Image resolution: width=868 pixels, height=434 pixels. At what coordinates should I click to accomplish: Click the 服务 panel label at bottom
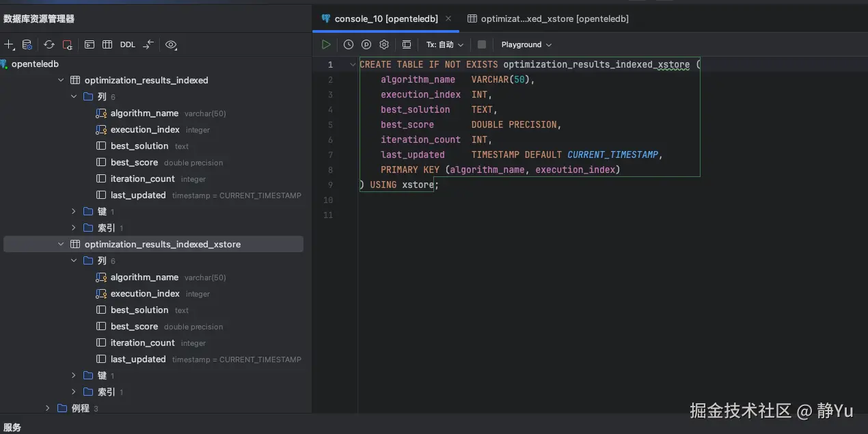12,427
